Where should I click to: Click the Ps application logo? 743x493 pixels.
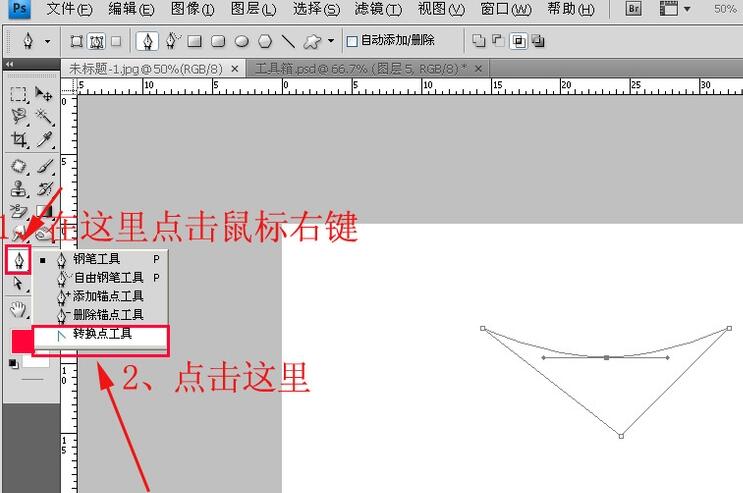19,8
